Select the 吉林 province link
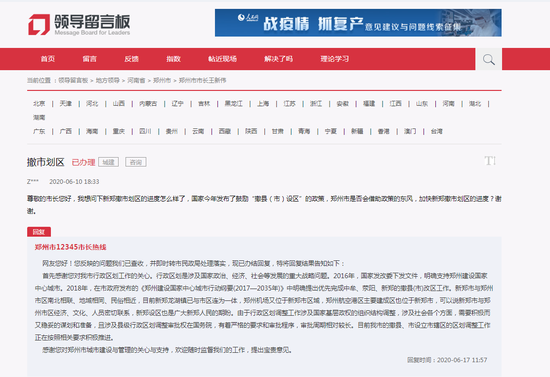Image resolution: width=550 pixels, height=377 pixels. pos(204,103)
